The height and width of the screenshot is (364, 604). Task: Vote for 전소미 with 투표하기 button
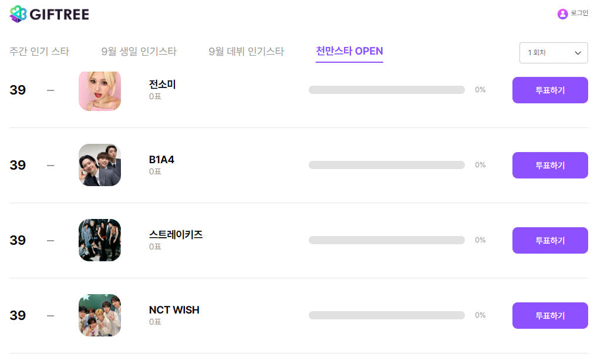pos(550,90)
